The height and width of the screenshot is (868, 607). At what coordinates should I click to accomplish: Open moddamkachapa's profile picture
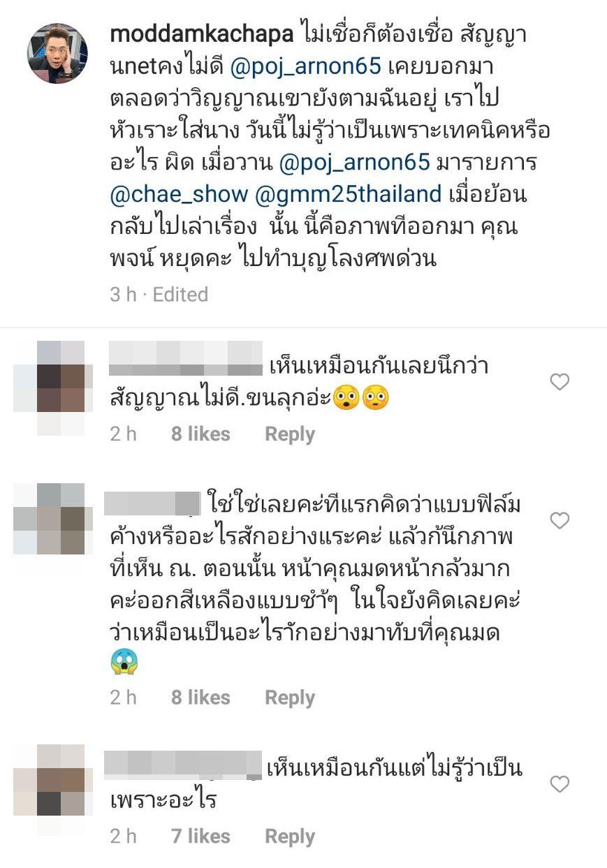pos(57,54)
